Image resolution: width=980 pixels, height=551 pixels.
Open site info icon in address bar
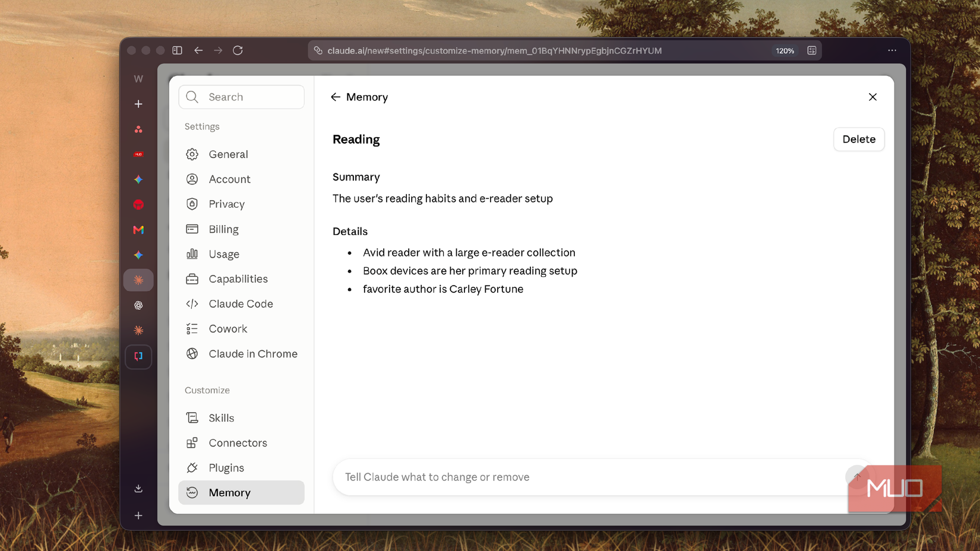[318, 50]
